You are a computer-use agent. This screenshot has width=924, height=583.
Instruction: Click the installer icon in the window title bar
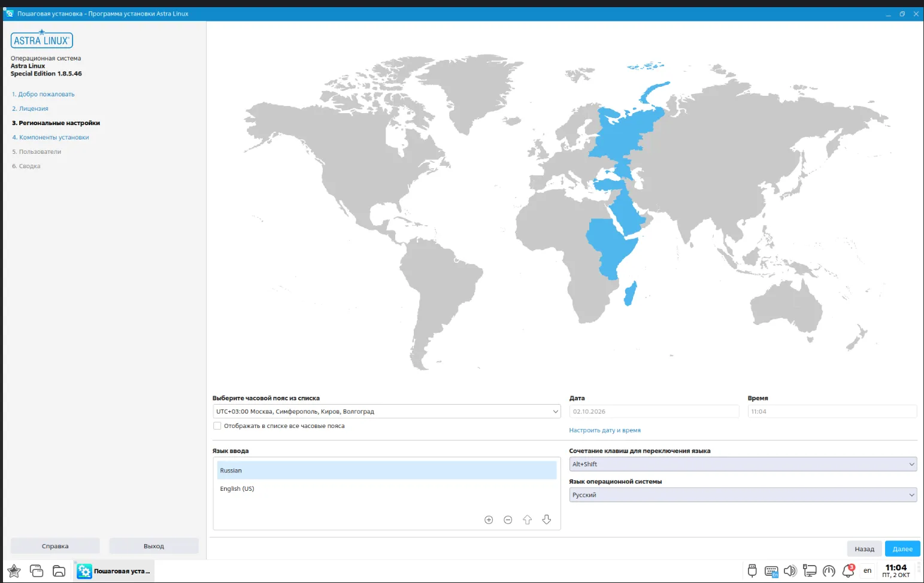point(9,14)
